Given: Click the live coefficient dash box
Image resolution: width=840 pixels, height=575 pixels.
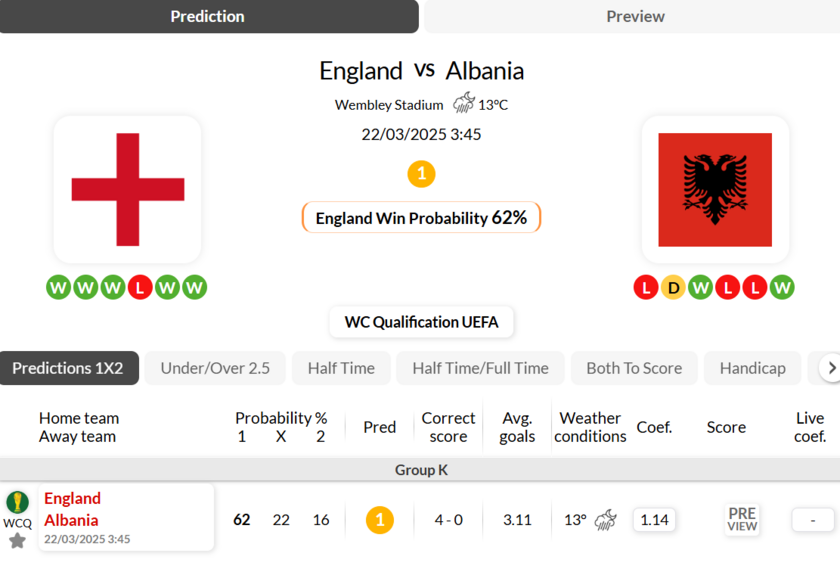Looking at the screenshot, I should [813, 520].
